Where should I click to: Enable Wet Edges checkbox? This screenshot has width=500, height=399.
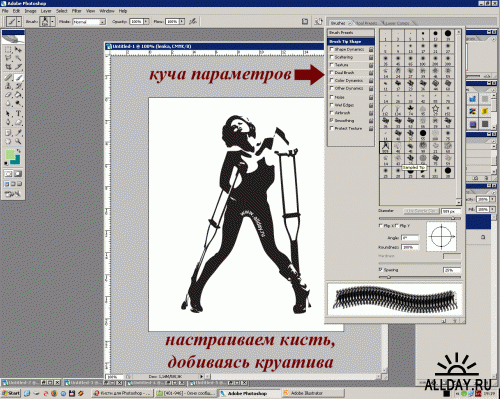click(x=332, y=105)
